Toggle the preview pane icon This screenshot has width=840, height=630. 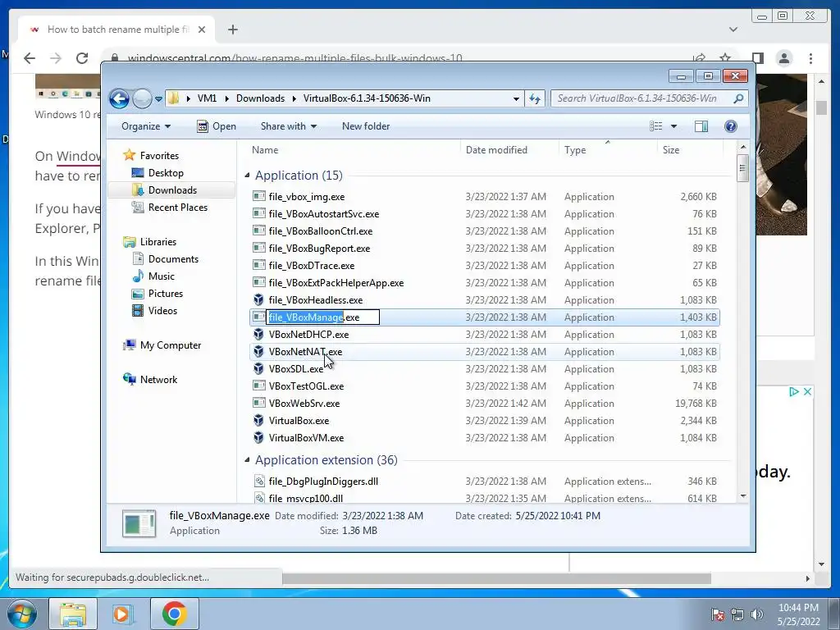click(701, 126)
